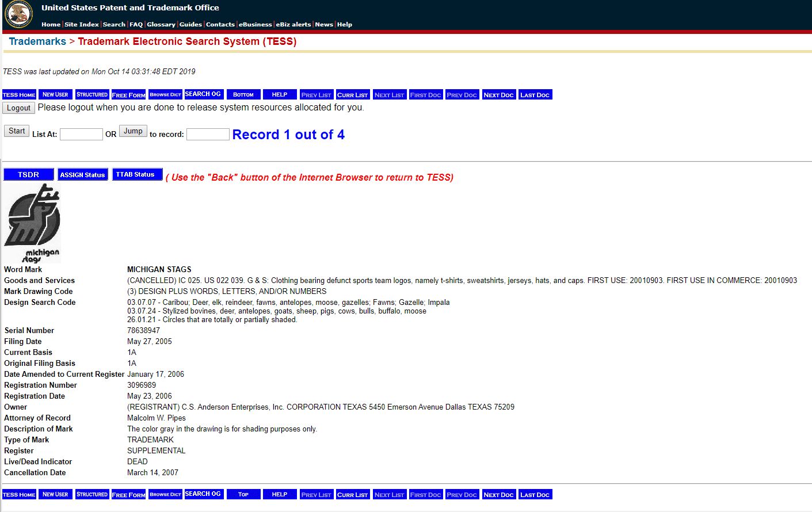Open Glossary in the top navigation
Image resolution: width=812 pixels, height=512 pixels.
[161, 24]
